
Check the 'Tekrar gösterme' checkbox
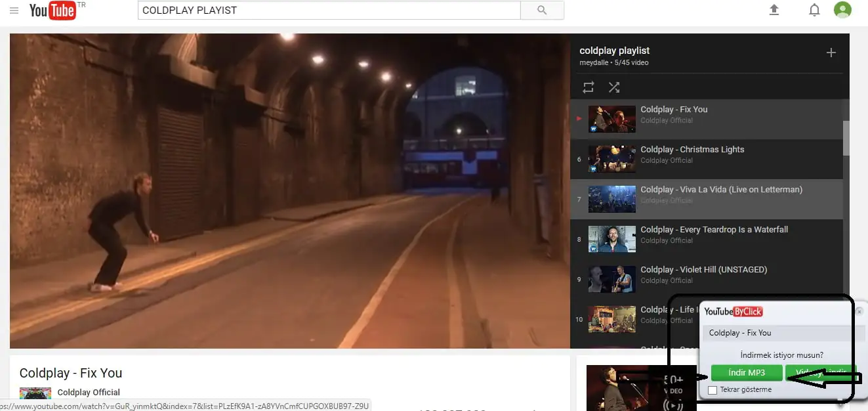(713, 390)
